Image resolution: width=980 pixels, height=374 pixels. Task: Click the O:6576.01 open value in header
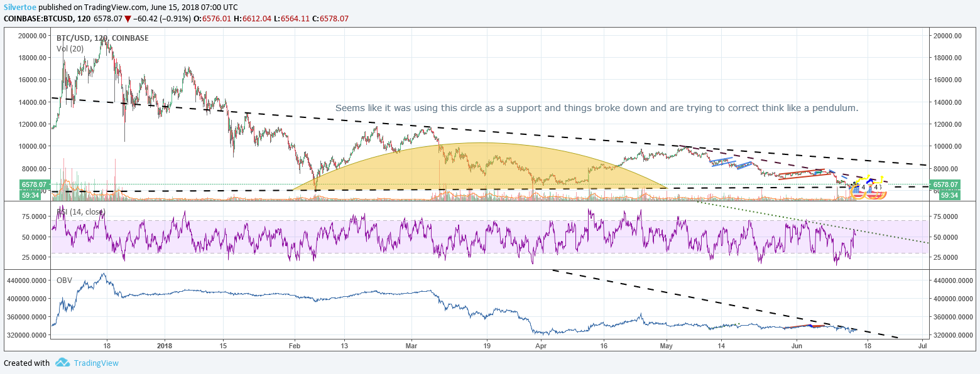[x=212, y=18]
